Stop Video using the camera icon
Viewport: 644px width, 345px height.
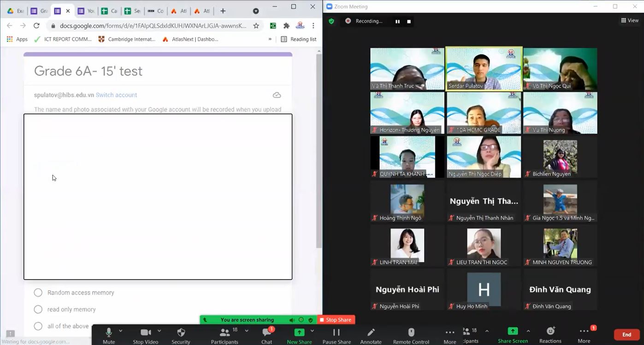pos(146,336)
